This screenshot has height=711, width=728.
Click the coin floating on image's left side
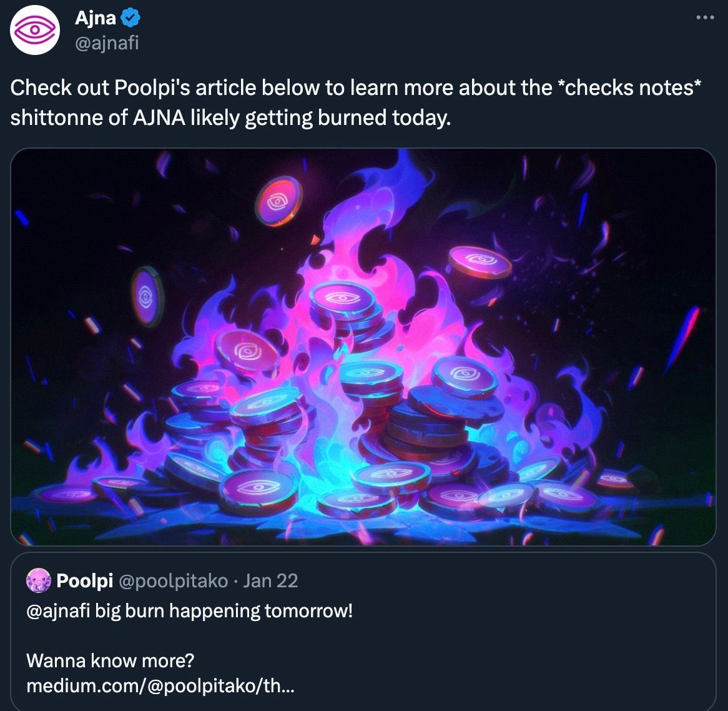(x=147, y=296)
